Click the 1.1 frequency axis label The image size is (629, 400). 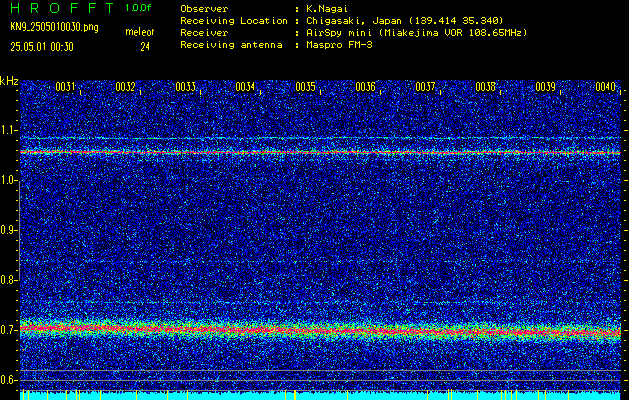tap(8, 130)
